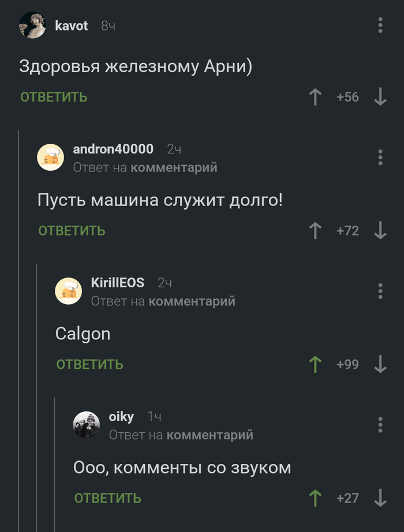Open three-dot menu on kavot's comment

[x=380, y=25]
